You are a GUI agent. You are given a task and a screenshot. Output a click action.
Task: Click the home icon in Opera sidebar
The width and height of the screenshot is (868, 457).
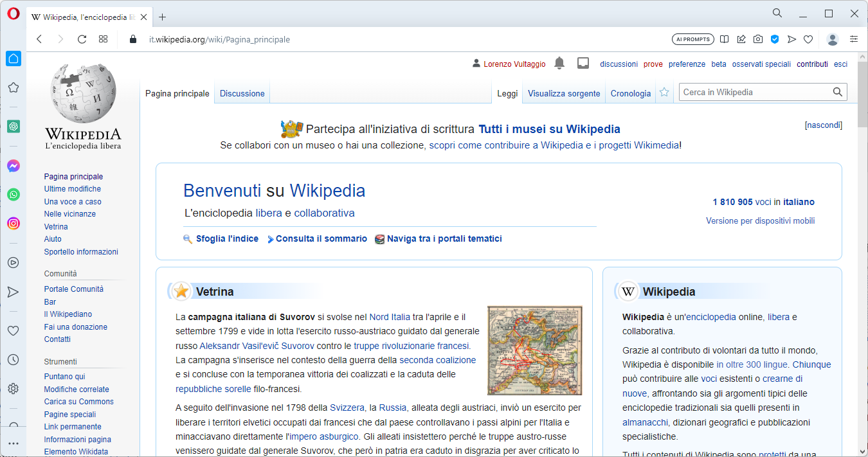click(14, 58)
